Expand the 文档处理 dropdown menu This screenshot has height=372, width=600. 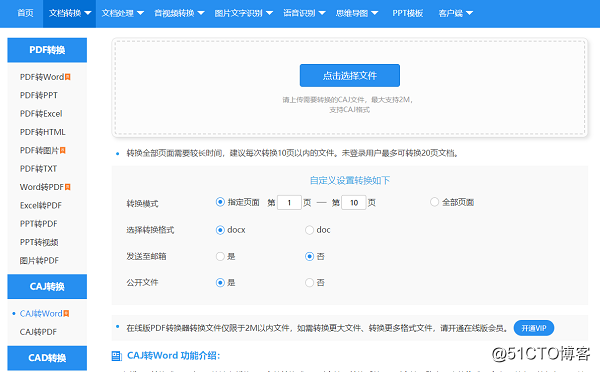(122, 13)
